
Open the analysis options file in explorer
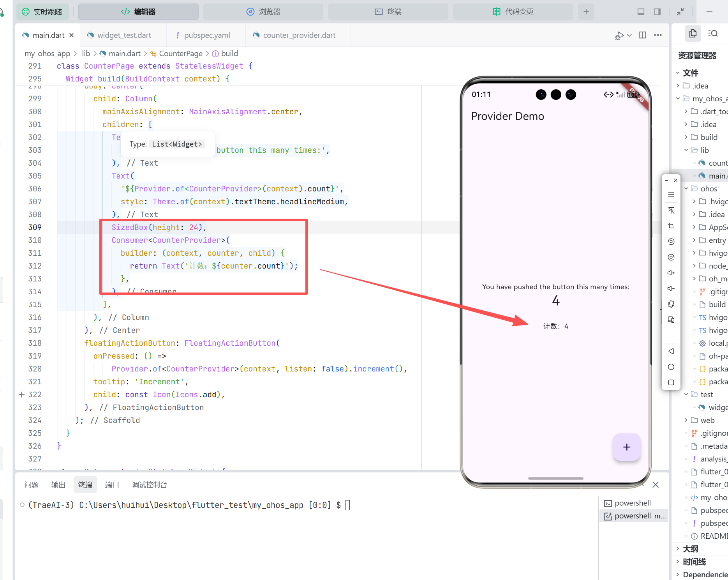point(710,459)
